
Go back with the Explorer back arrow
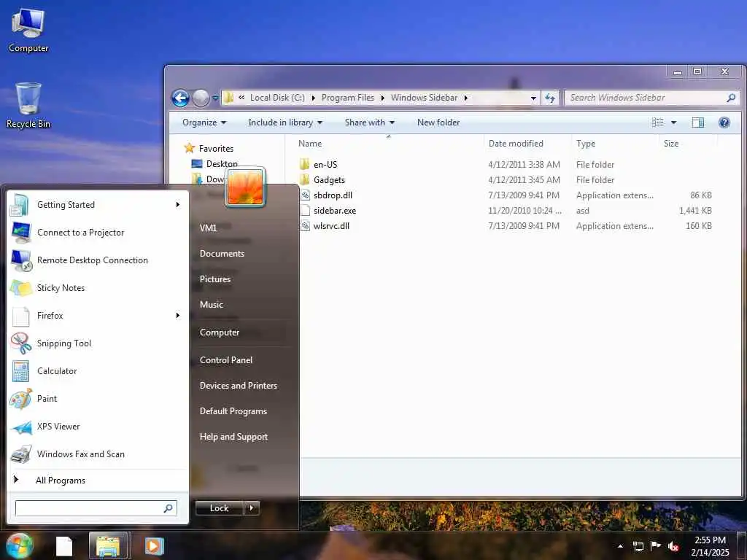[x=181, y=98]
